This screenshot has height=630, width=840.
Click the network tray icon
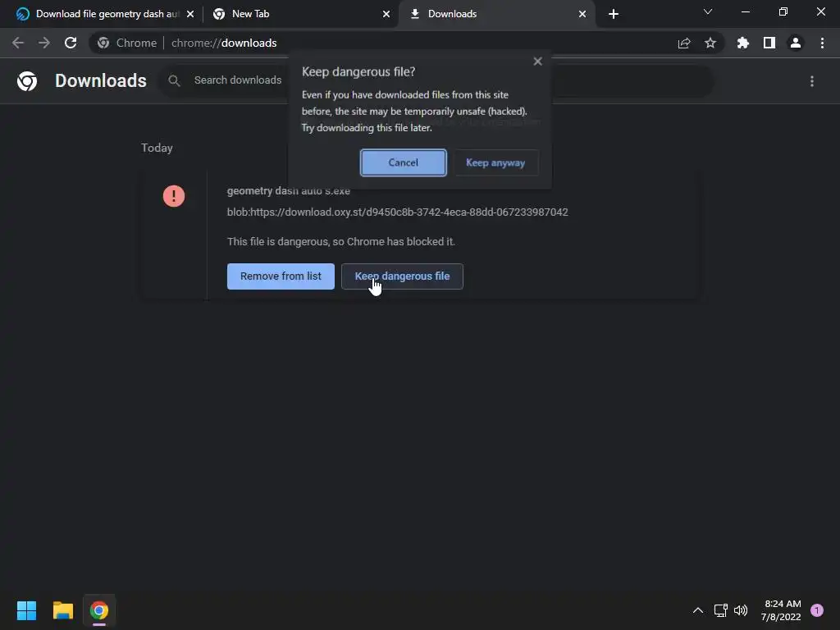coord(721,610)
